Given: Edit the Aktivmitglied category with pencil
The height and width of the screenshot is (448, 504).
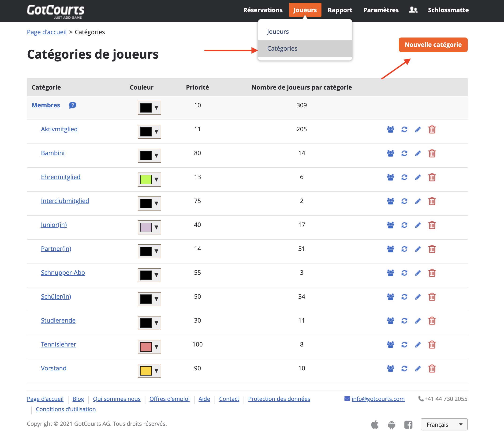Looking at the screenshot, I should pyautogui.click(x=418, y=129).
